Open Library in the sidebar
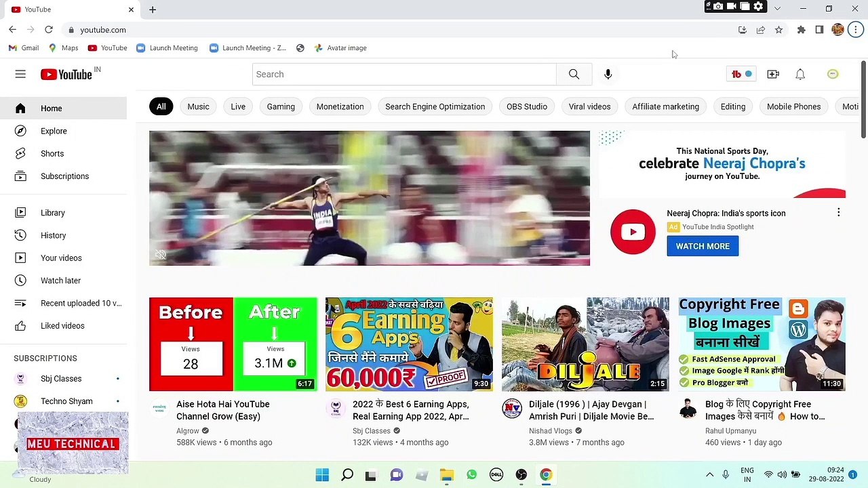This screenshot has height=488, width=868. point(63,213)
